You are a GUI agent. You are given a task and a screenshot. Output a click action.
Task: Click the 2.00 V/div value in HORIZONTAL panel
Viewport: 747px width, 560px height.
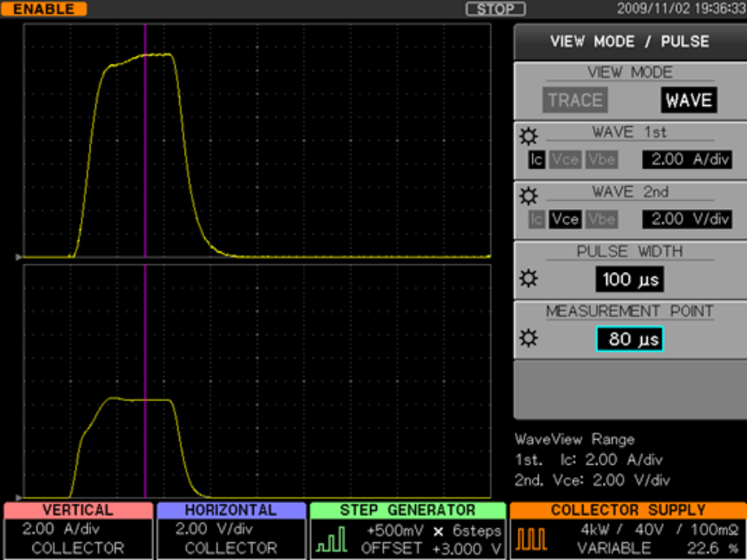tap(214, 529)
